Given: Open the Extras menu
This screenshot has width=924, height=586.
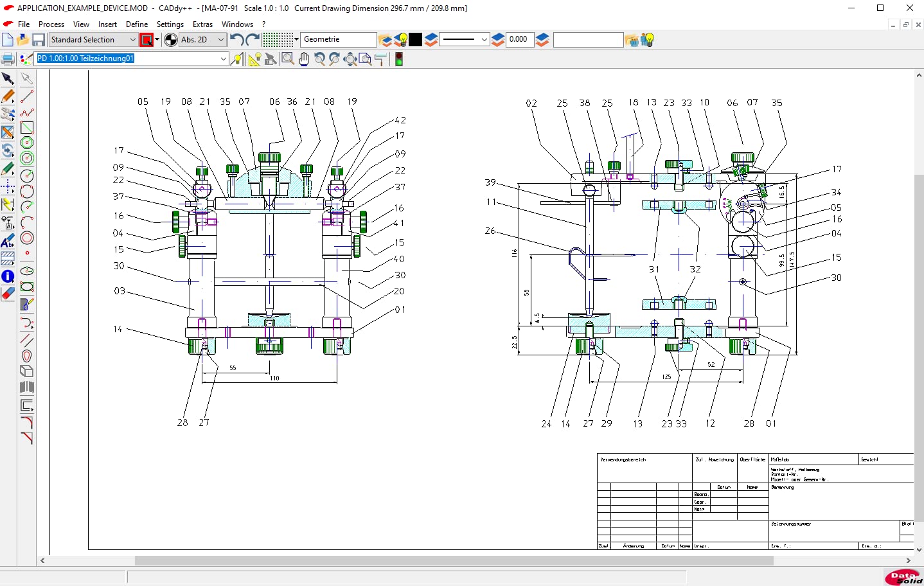Looking at the screenshot, I should coord(202,24).
